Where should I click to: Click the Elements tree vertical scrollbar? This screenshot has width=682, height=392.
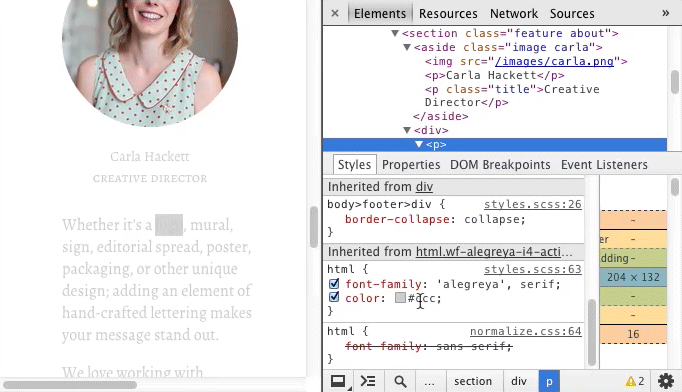click(x=674, y=82)
